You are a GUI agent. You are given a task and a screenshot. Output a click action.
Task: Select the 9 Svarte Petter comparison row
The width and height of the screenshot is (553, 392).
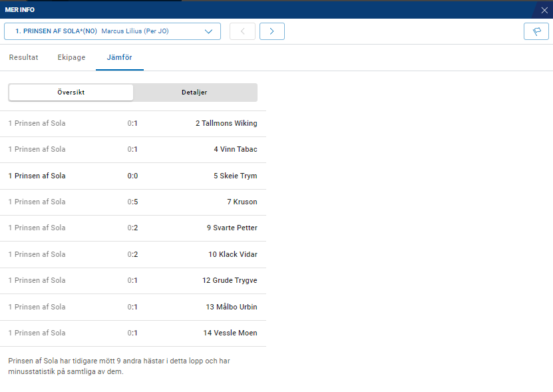point(133,228)
